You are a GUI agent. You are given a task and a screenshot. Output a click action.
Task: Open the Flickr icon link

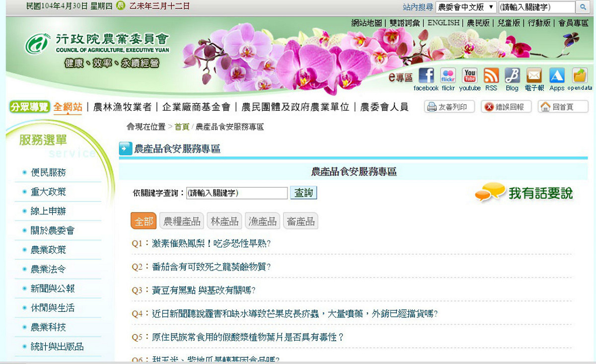tap(448, 76)
